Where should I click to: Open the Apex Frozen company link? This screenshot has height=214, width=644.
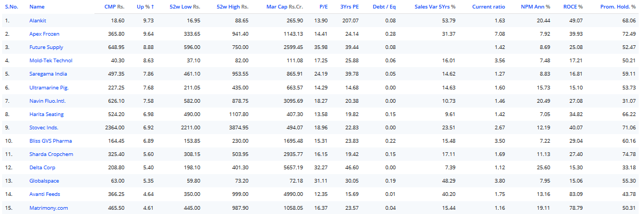pyautogui.click(x=44, y=34)
